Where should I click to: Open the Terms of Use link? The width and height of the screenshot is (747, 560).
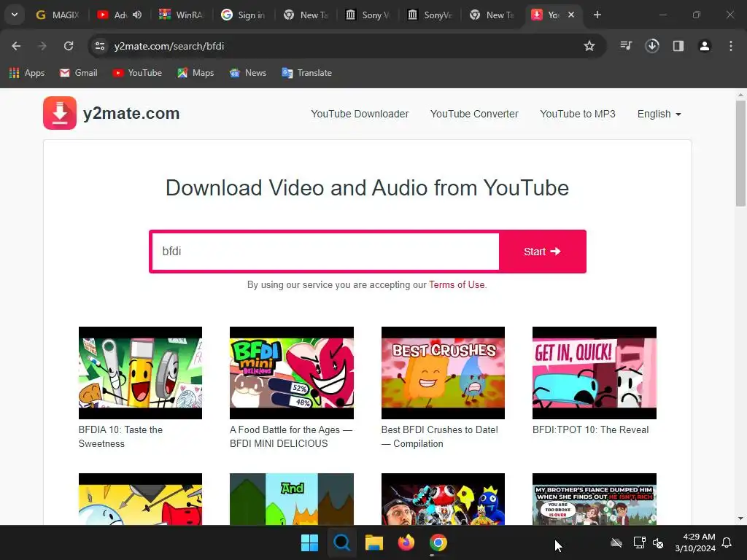(457, 285)
